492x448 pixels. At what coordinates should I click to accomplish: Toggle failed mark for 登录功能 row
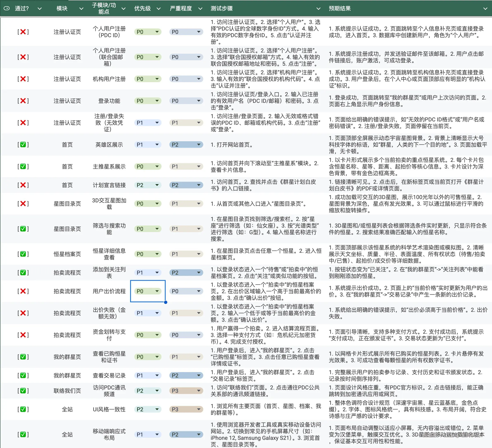pyautogui.click(x=23, y=101)
